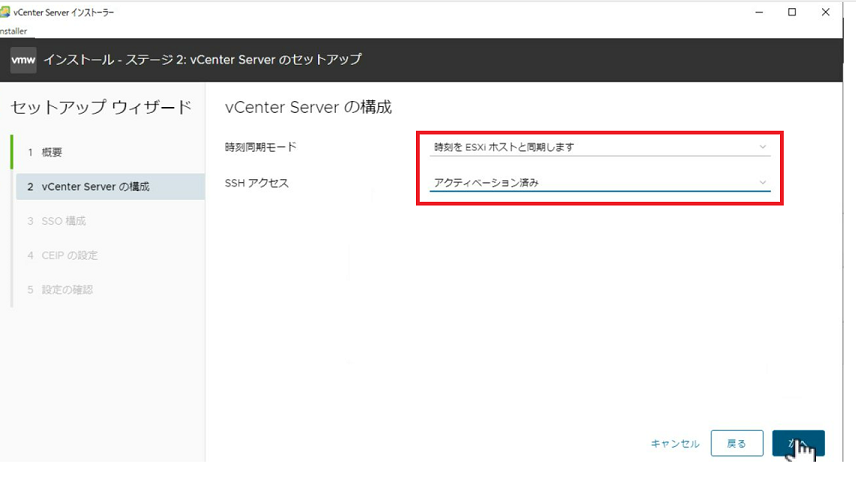Click the vCenter Server installer title bar icon
This screenshot has width=856, height=486.
click(x=5, y=12)
